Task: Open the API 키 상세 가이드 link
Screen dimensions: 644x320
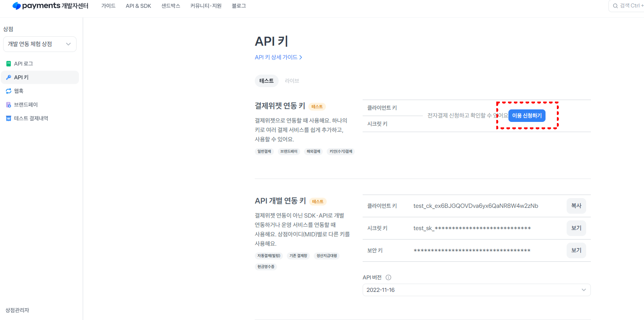Action: click(x=278, y=57)
